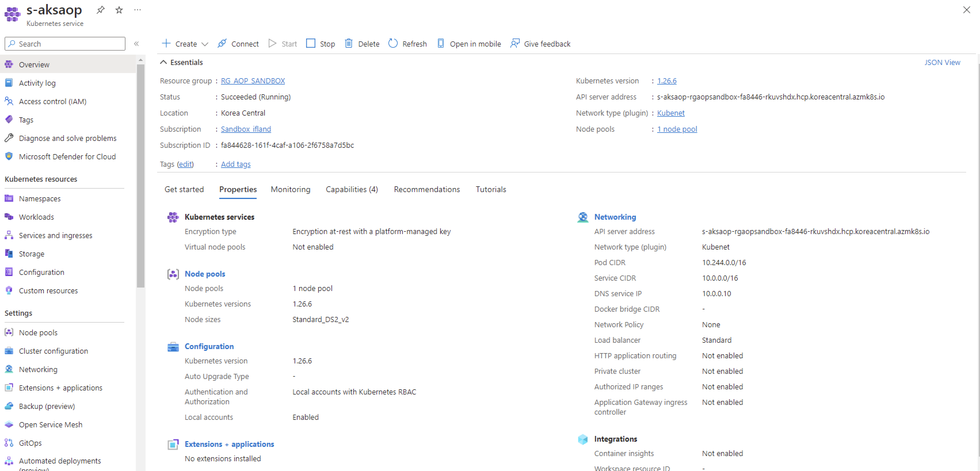
Task: Open the Capabilities (4) tab
Action: tap(352, 189)
